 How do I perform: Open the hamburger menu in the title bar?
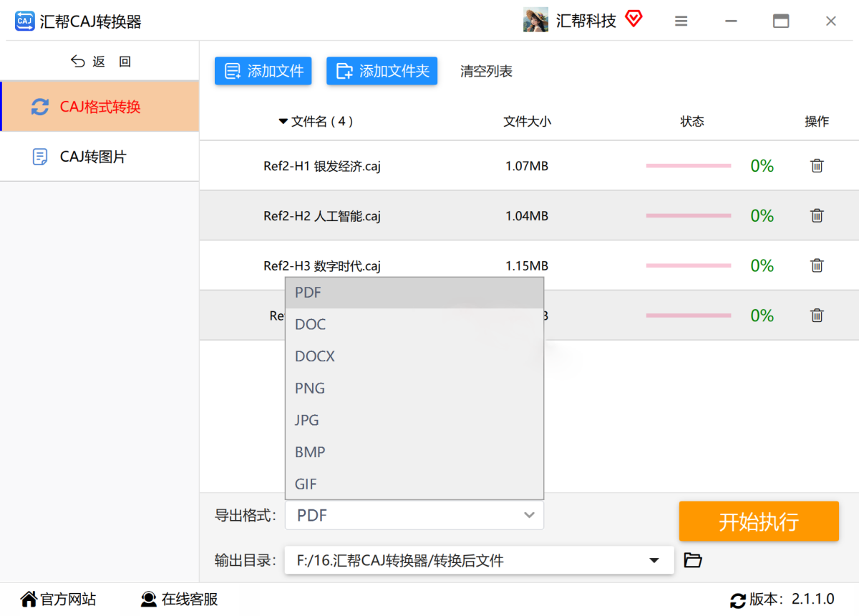tap(681, 21)
